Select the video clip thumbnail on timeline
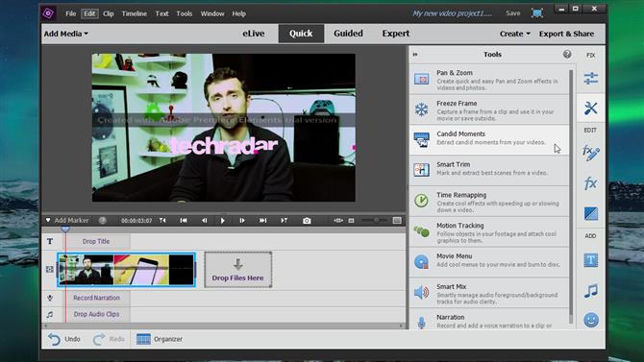This screenshot has height=362, width=644. tap(126, 270)
